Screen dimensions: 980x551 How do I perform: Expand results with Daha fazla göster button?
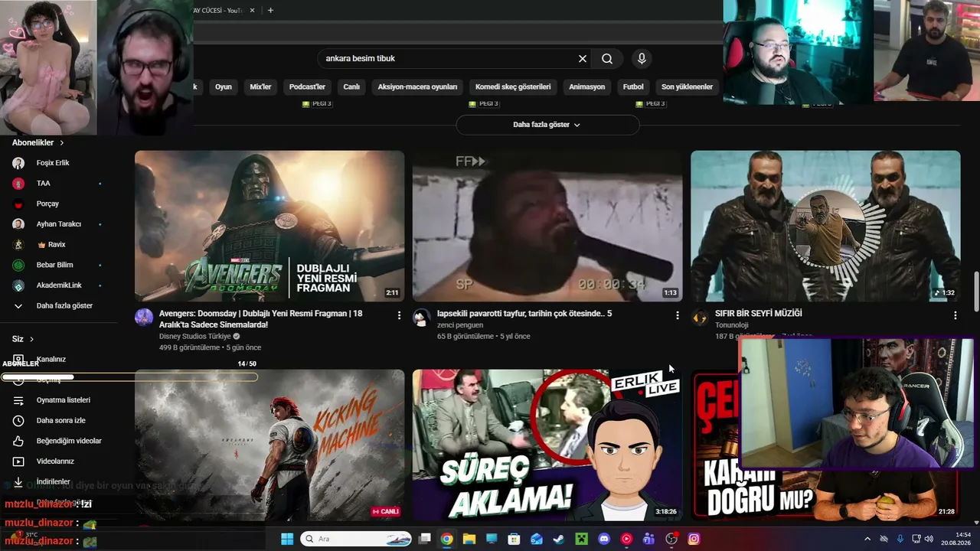547,125
